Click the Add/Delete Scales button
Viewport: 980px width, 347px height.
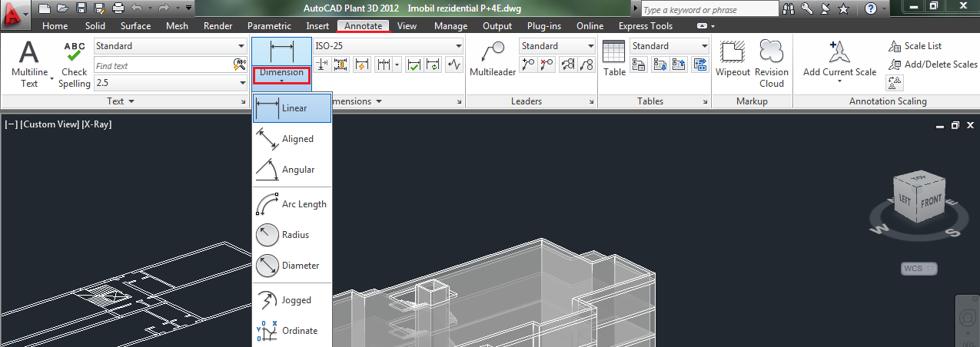932,64
